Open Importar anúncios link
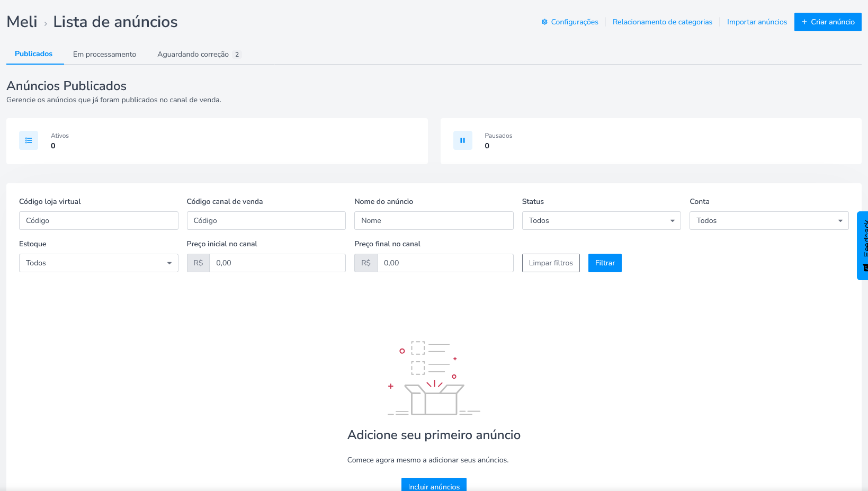 click(x=757, y=22)
